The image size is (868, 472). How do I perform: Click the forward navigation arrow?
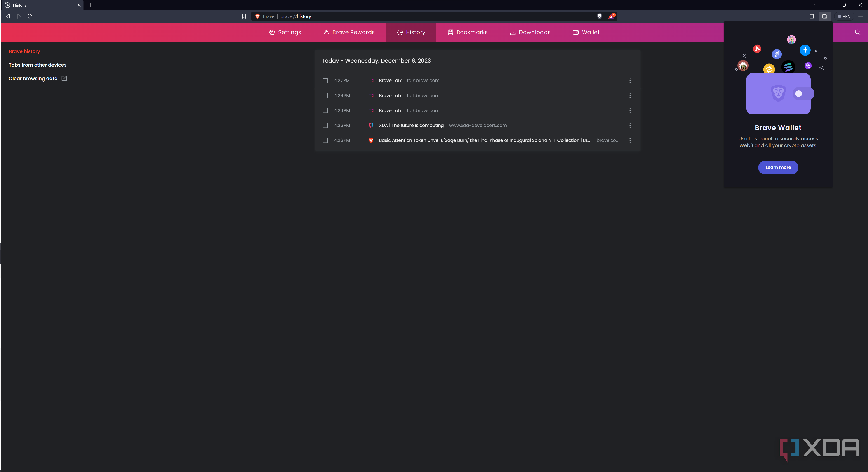coord(19,16)
